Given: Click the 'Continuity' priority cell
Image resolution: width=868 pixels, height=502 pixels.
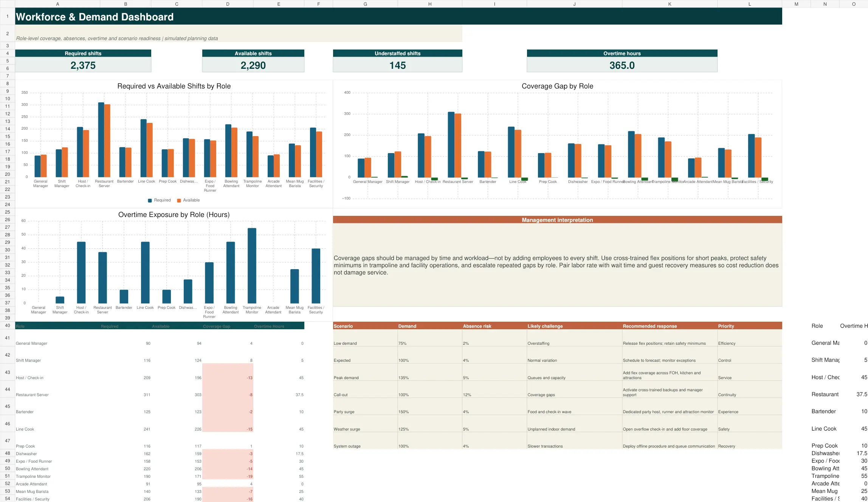Looking at the screenshot, I should (x=750, y=389).
